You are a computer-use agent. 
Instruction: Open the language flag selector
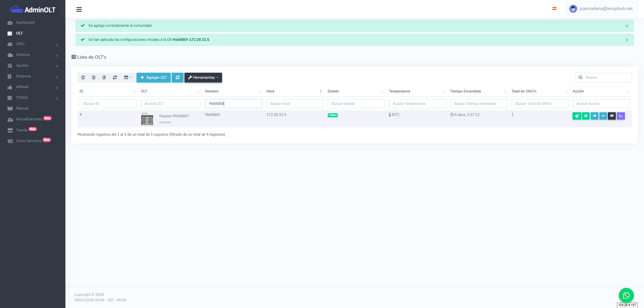pos(555,9)
